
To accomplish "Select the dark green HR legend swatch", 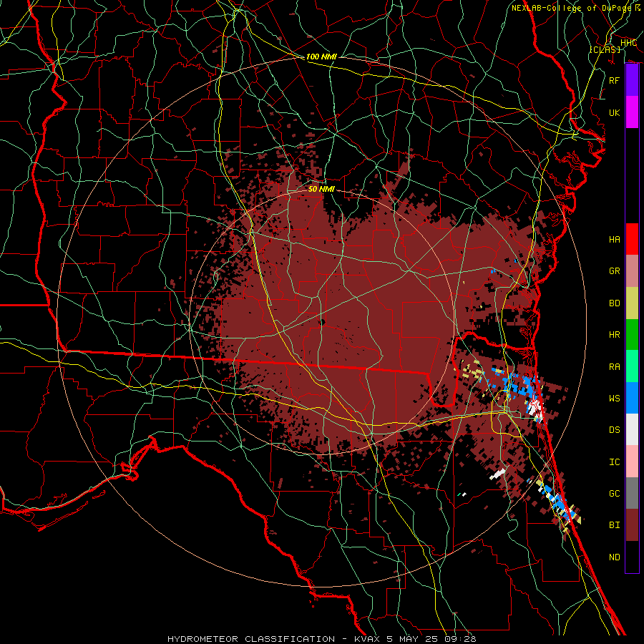I will pyautogui.click(x=632, y=335).
